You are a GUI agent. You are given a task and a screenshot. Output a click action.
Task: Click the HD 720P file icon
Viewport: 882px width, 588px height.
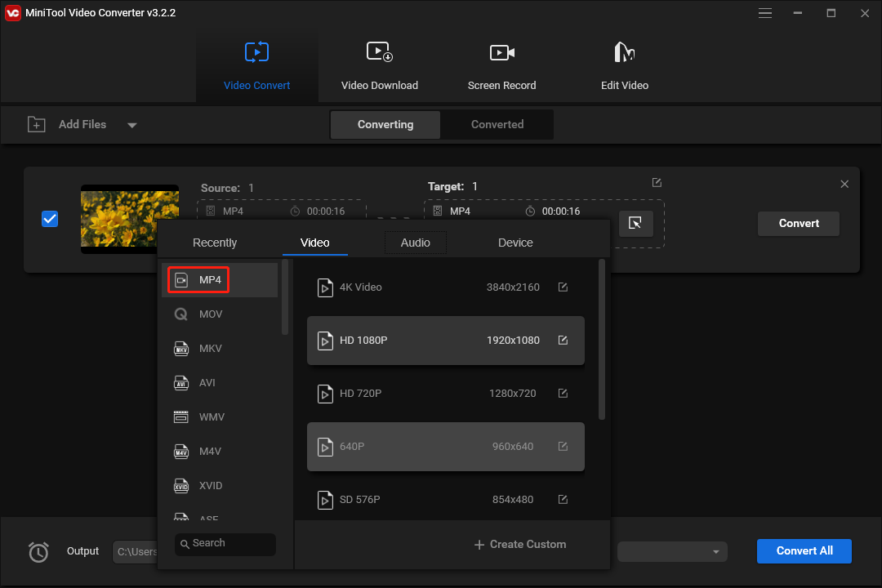pos(325,394)
